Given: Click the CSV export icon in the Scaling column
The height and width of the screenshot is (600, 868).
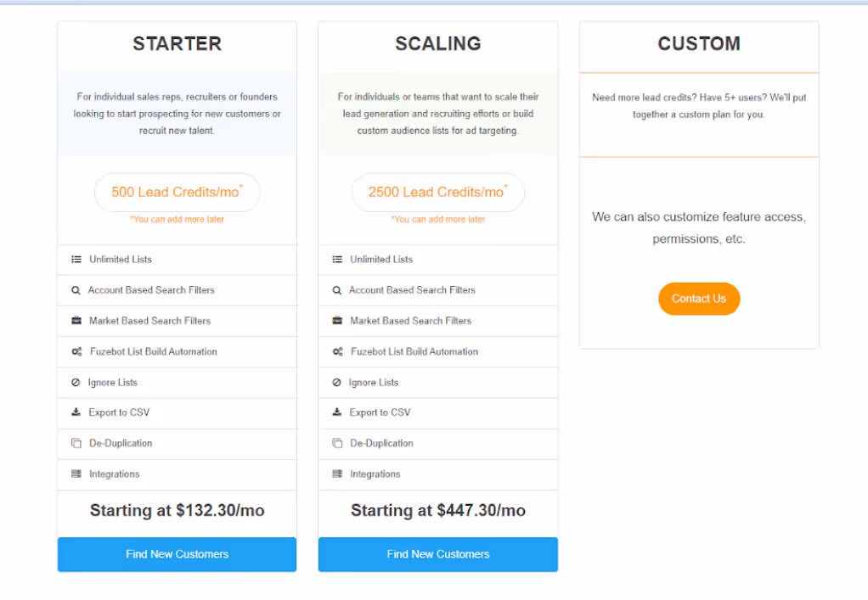Looking at the screenshot, I should click(337, 413).
